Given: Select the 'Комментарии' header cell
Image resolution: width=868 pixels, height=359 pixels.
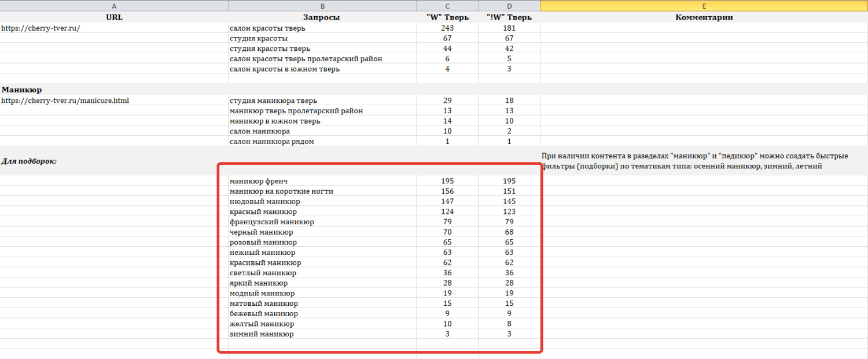Looking at the screenshot, I should [x=704, y=17].
